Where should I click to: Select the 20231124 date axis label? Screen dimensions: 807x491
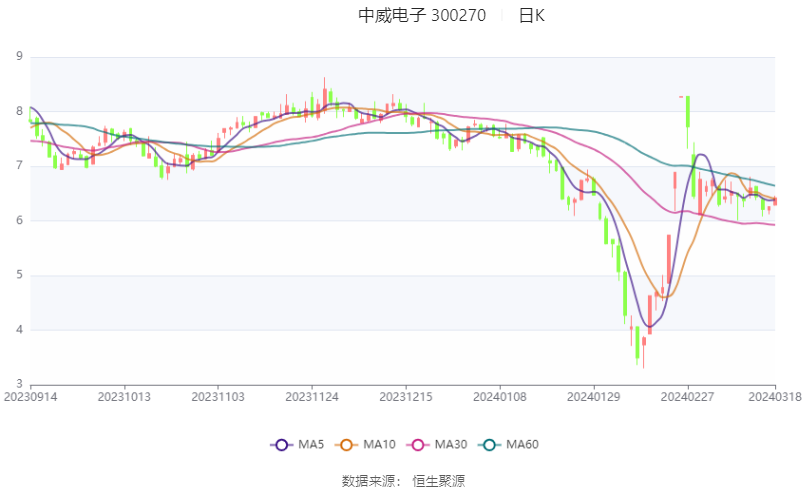coord(312,397)
